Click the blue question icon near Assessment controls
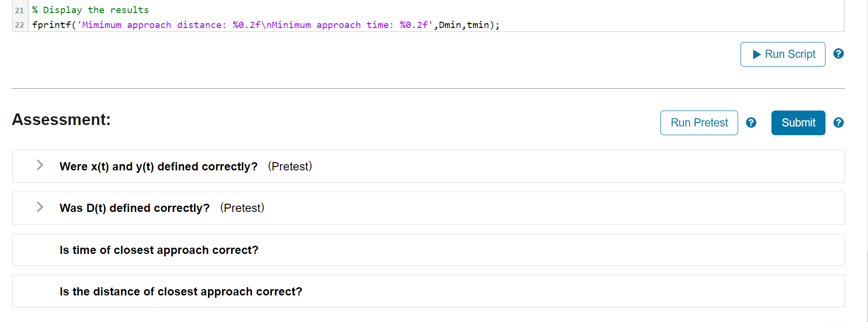Image resolution: width=868 pixels, height=322 pixels. 751,123
